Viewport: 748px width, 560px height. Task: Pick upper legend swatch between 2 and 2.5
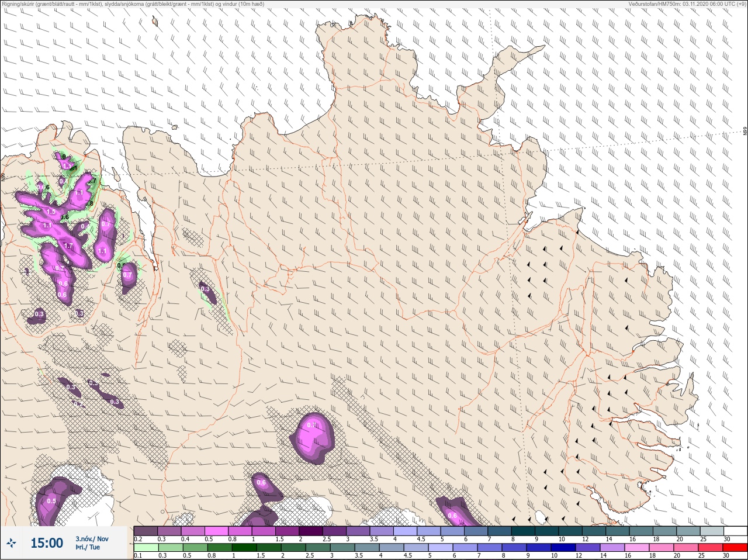312,531
